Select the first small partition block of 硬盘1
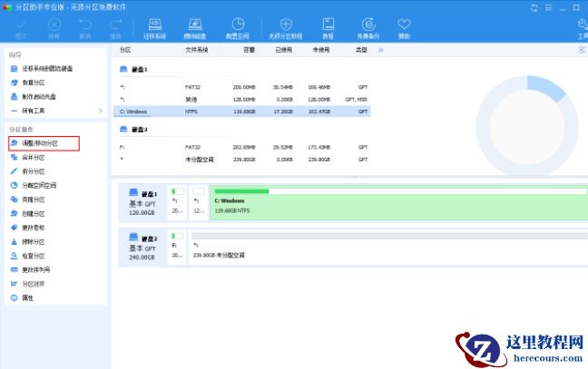The image size is (588, 369). coord(177,203)
